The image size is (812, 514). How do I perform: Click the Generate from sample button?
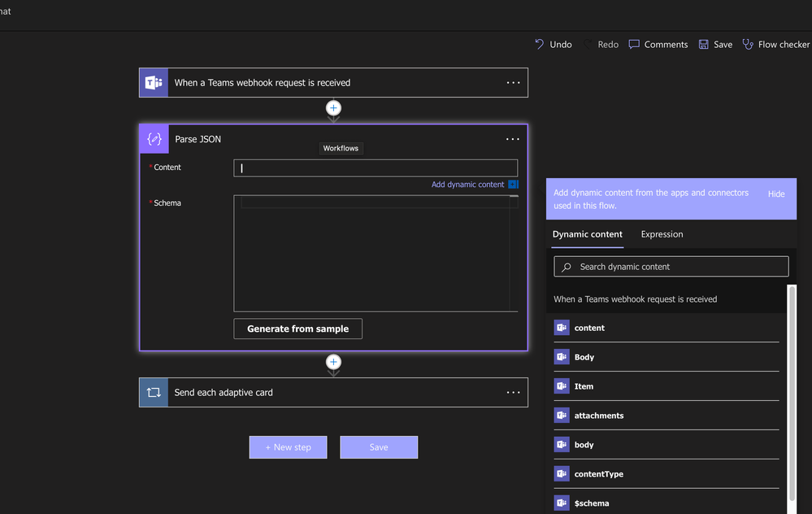pos(297,329)
